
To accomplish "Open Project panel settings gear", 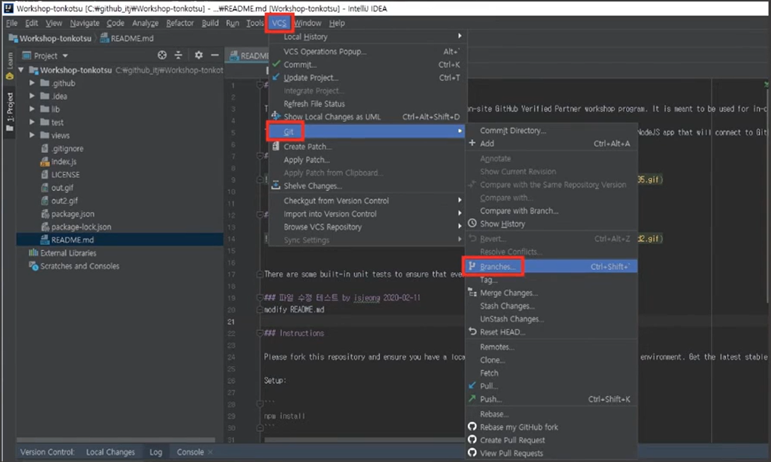I will point(199,55).
